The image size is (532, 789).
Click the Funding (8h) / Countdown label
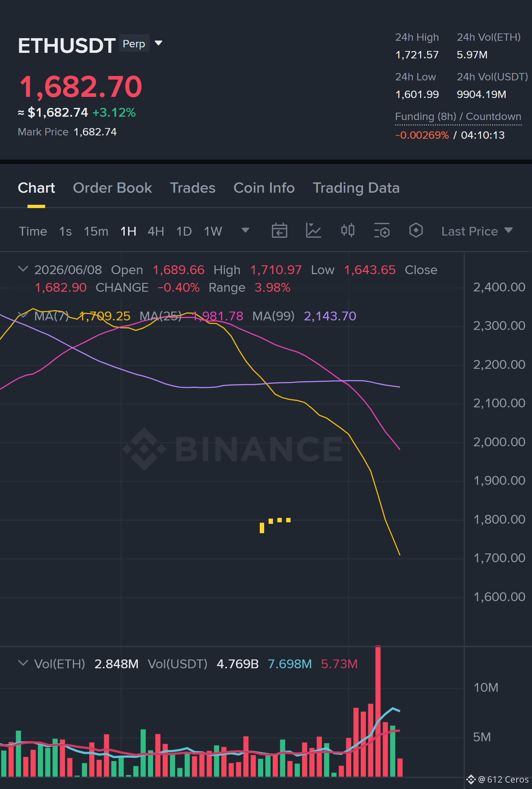coord(458,117)
